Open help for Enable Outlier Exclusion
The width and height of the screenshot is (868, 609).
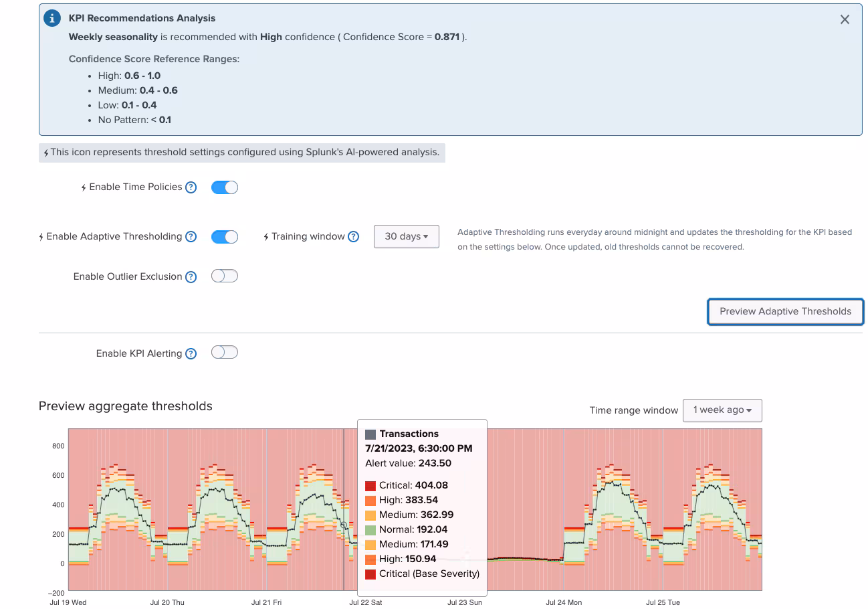click(191, 277)
